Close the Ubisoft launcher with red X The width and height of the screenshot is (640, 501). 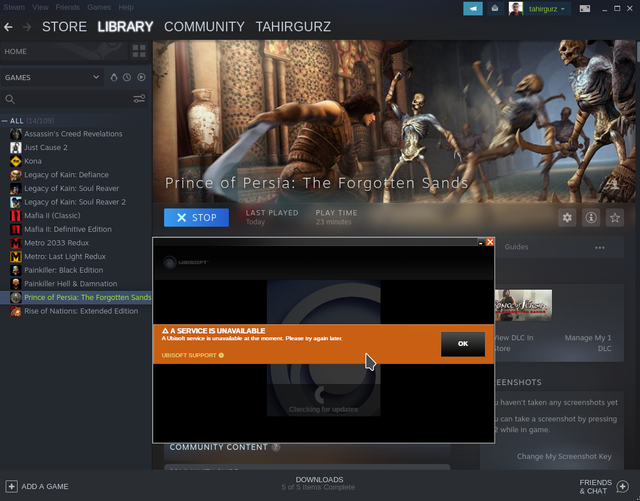(x=490, y=242)
